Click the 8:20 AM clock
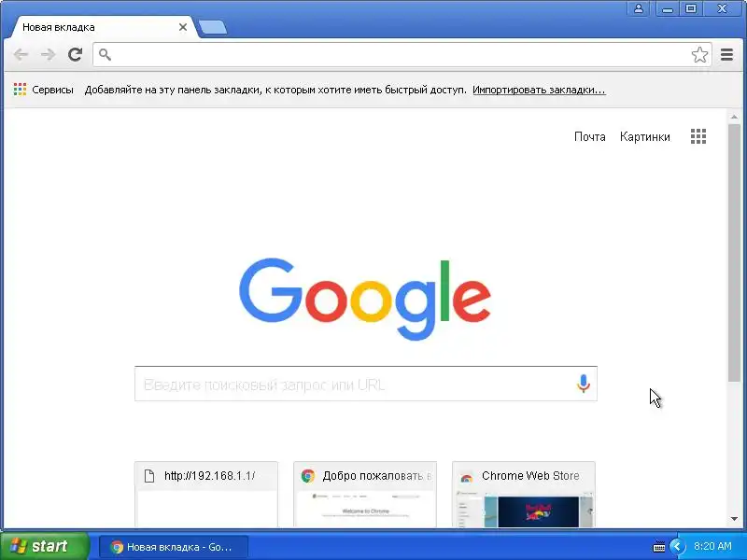This screenshot has width=747, height=560. click(712, 546)
